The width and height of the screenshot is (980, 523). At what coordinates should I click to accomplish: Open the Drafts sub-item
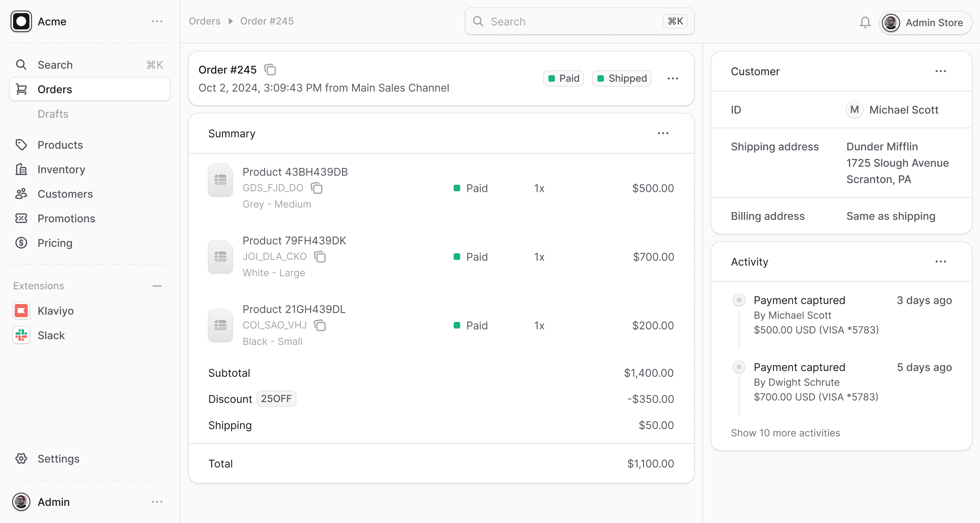coord(53,114)
